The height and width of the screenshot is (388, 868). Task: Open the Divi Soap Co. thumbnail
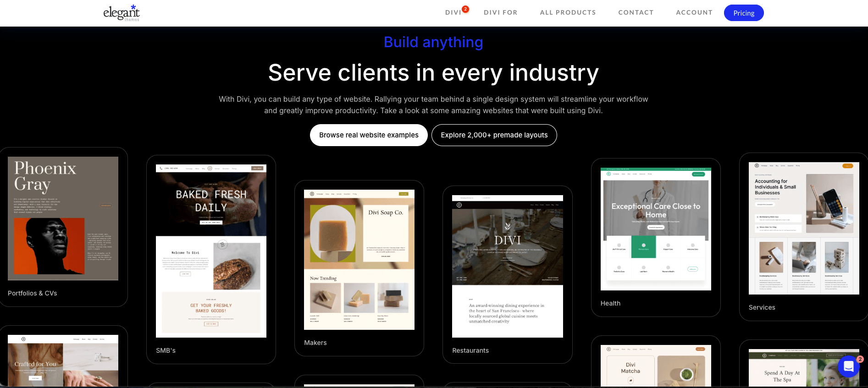(359, 260)
